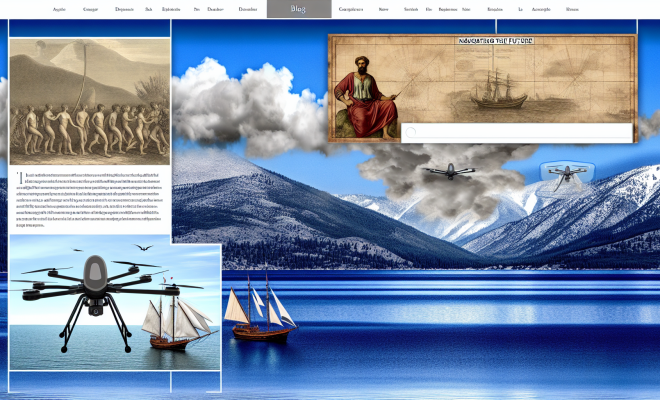Click the bird flying above the hexacopter
660x400 pixels.
(143, 249)
